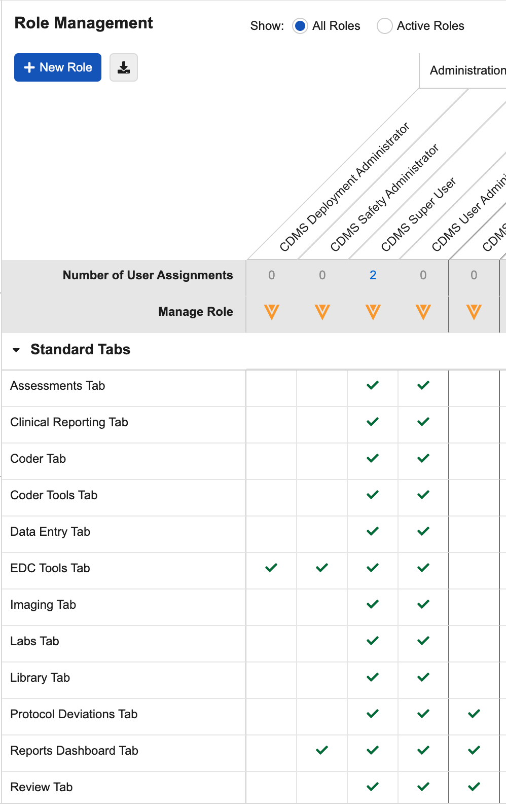Open Manage Role menu for CDMS Safety Administrator
This screenshot has height=812, width=506.
[x=322, y=312]
